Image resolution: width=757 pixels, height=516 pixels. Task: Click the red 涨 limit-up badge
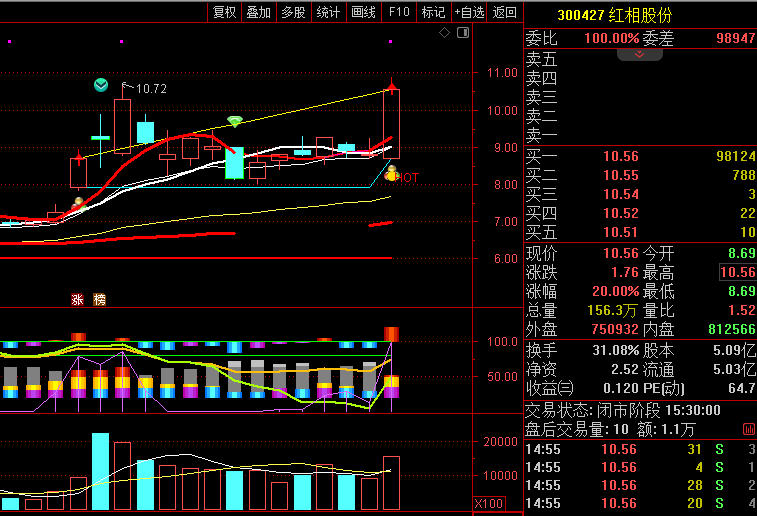click(78, 299)
